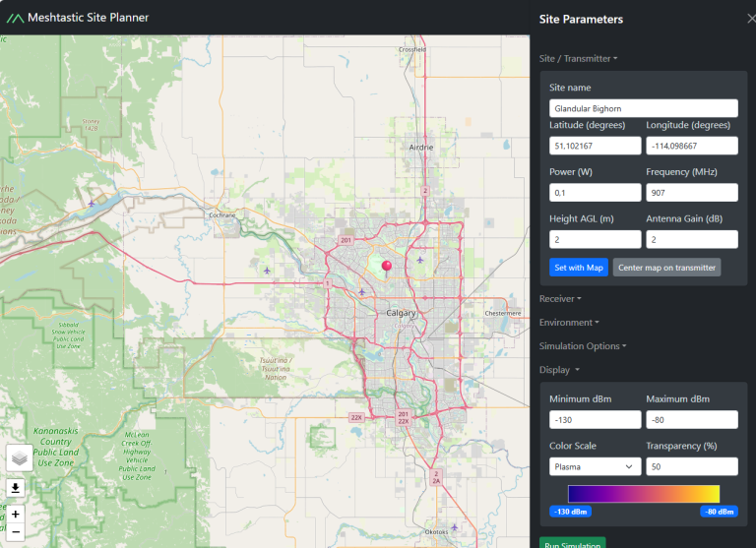756x548 pixels.
Task: Click the highway 2 shield near Airdrie
Action: (425, 191)
